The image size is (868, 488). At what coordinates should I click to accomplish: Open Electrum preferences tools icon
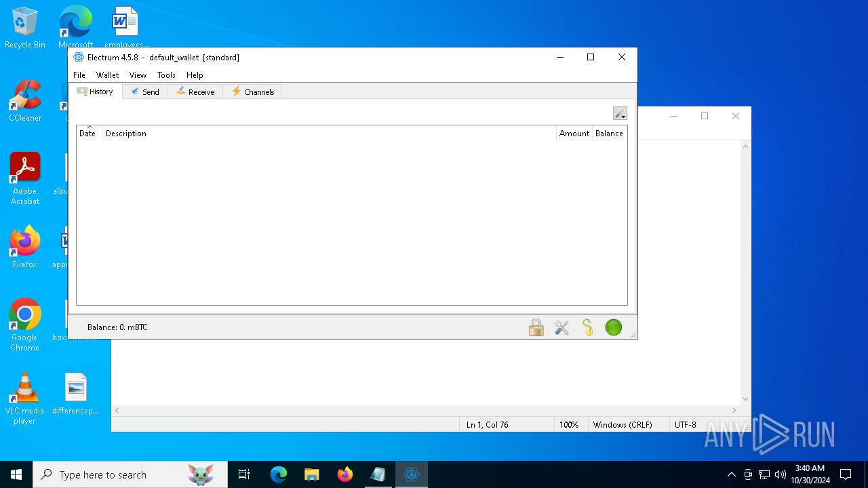561,327
